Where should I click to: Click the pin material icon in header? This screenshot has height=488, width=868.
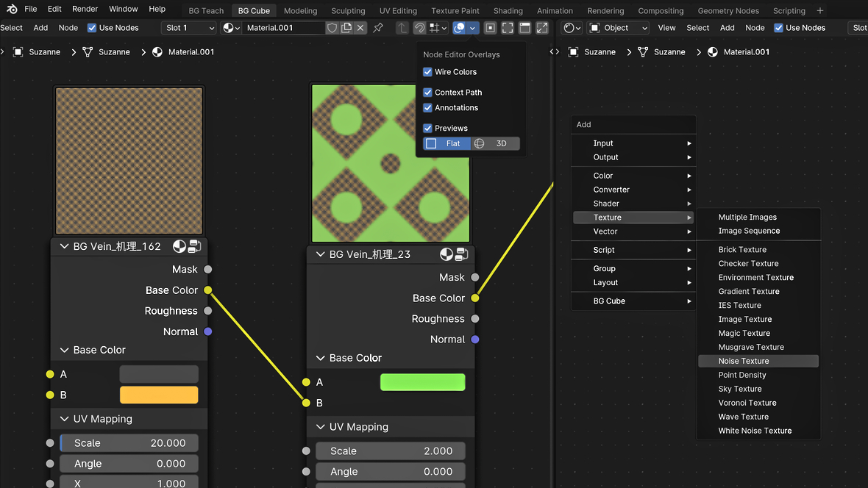(x=378, y=28)
